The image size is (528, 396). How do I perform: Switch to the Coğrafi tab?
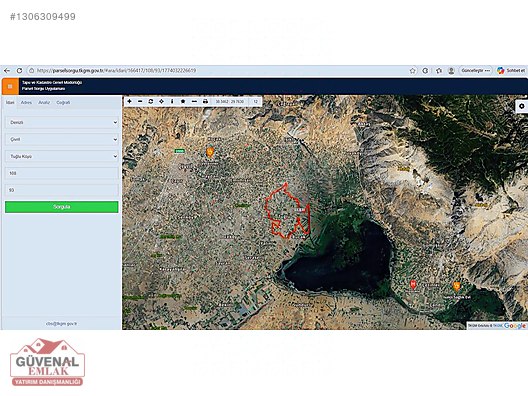63,102
